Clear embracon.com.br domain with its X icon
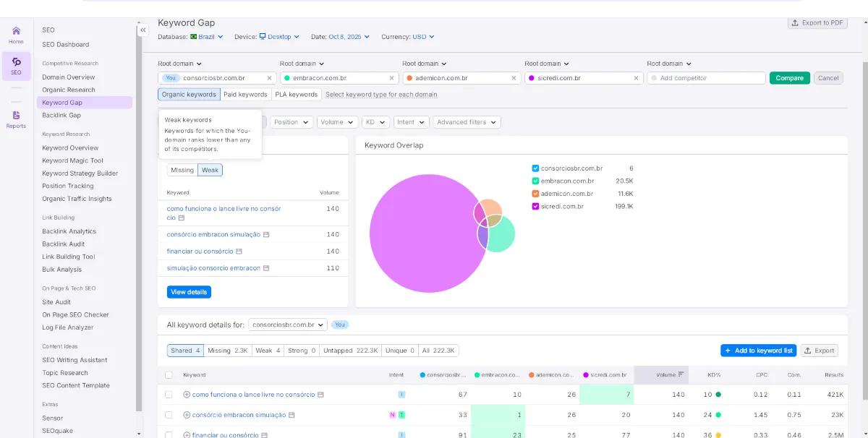Screen dimensions: 868x438 click(x=392, y=78)
